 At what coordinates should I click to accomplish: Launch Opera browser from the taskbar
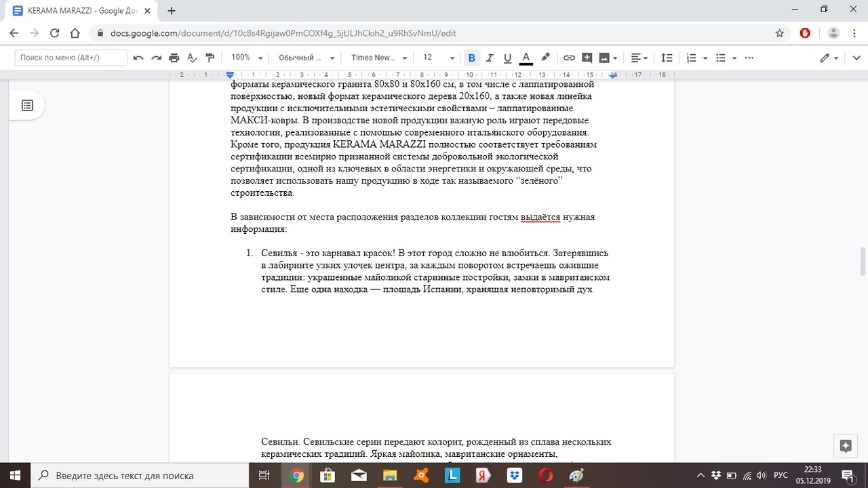click(545, 475)
